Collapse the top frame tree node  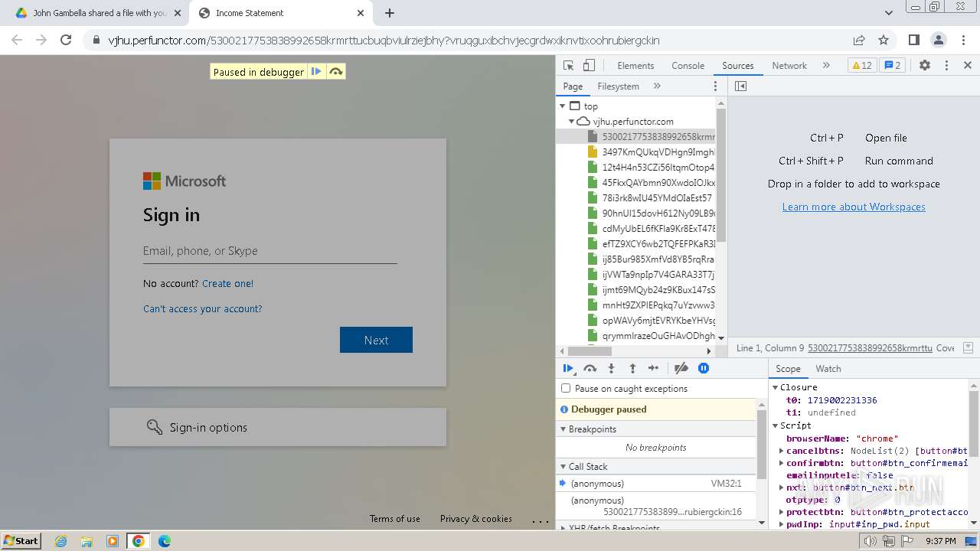pyautogui.click(x=563, y=106)
